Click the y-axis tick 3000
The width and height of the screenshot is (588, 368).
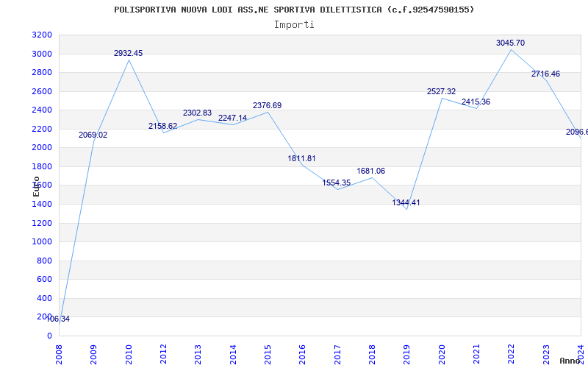pos(42,54)
